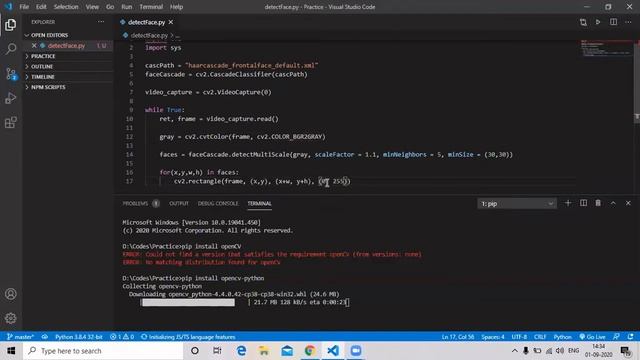
Task: Open errors and warnings status indicator
Action: click(x=122, y=337)
